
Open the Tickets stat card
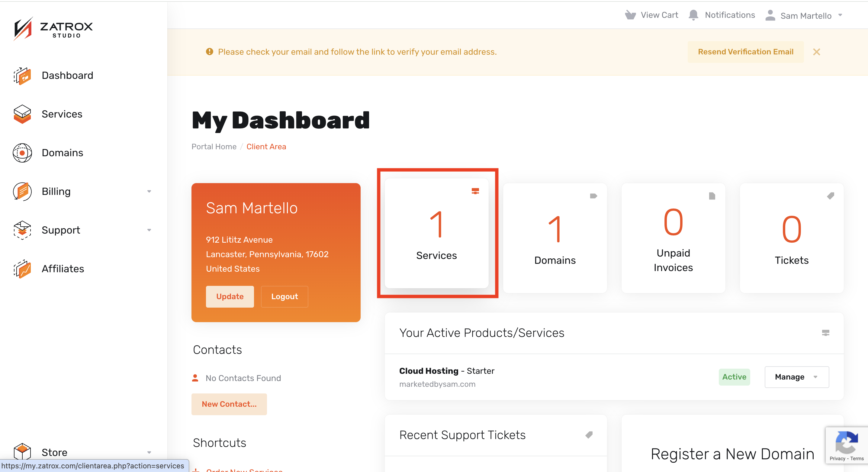coord(792,238)
